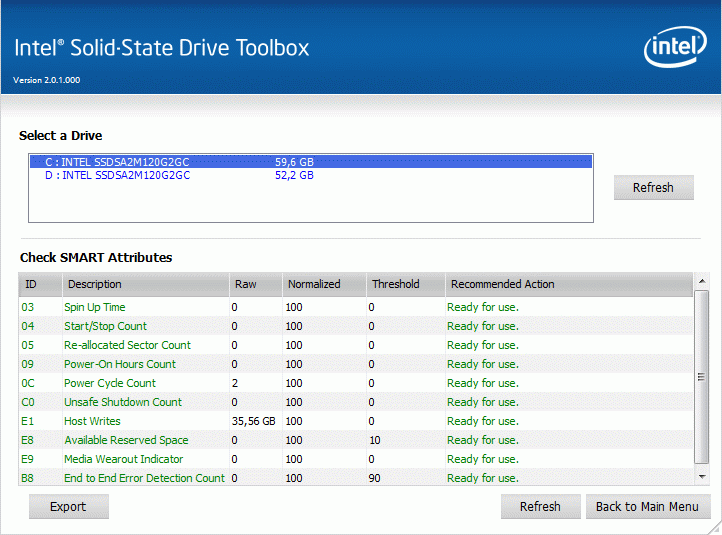Screen dimensions: 722x535
Task: Refresh the SMART attributes table
Action: tap(541, 506)
